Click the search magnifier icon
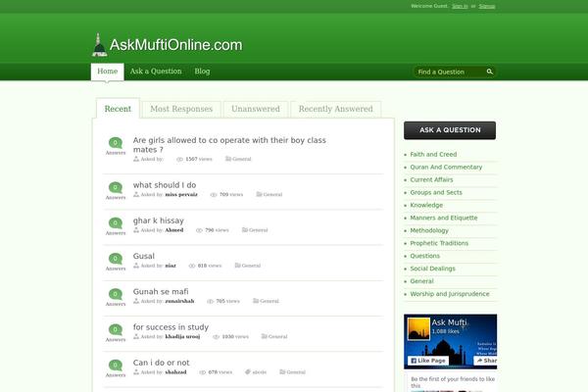Image resolution: width=588 pixels, height=392 pixels. [490, 72]
